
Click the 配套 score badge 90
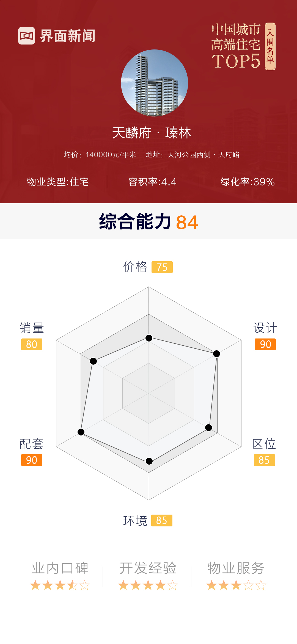pyautogui.click(x=32, y=460)
